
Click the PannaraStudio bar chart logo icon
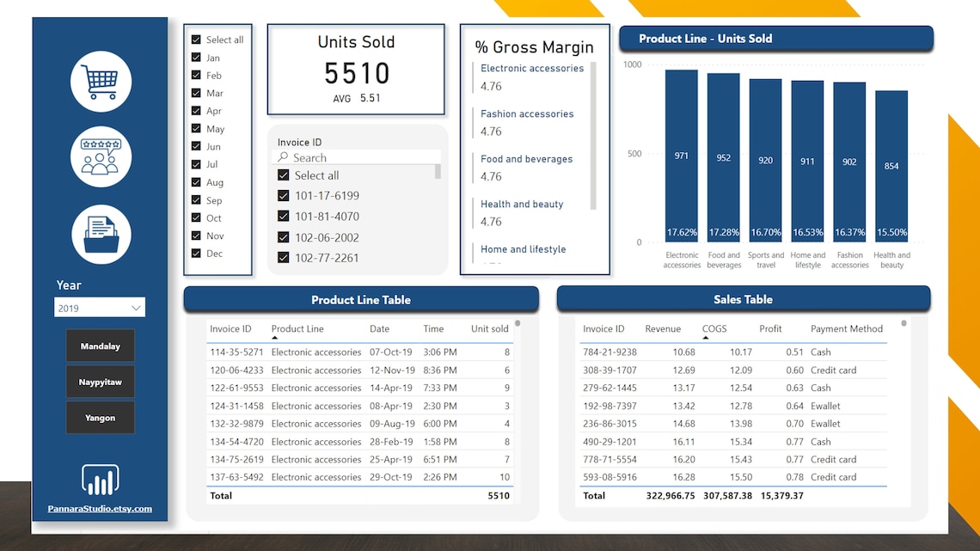[x=100, y=479]
